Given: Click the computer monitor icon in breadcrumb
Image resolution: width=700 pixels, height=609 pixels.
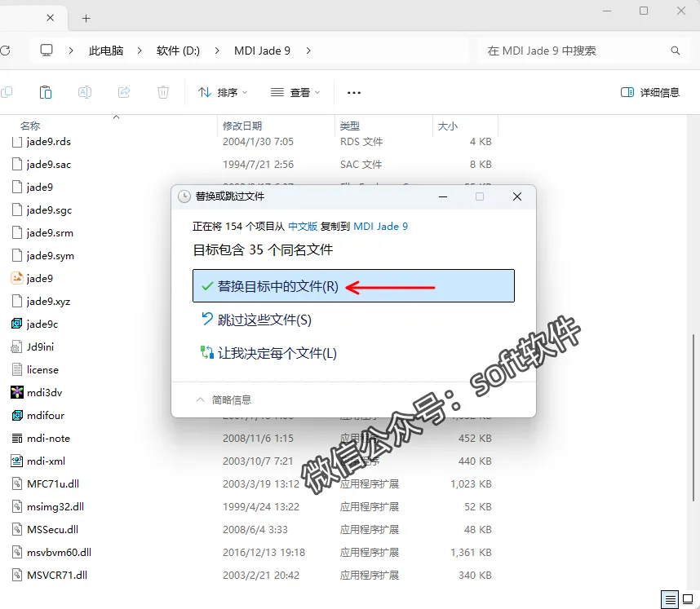Looking at the screenshot, I should [x=47, y=51].
